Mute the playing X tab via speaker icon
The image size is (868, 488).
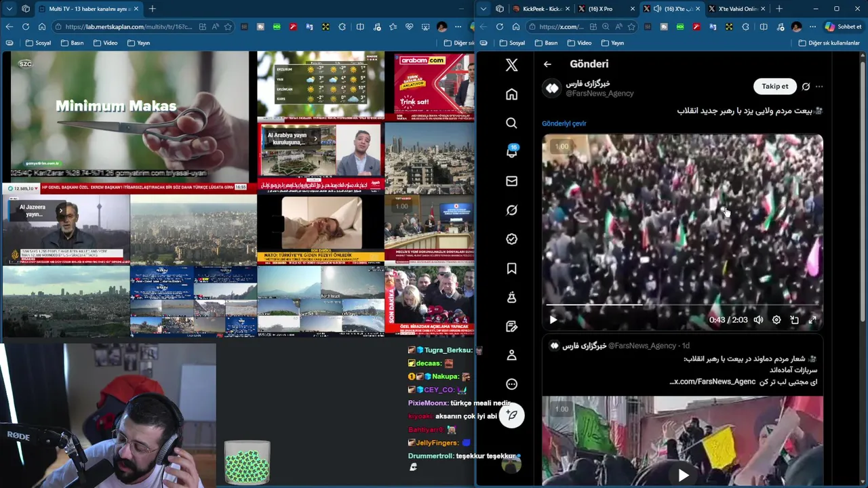coord(657,9)
